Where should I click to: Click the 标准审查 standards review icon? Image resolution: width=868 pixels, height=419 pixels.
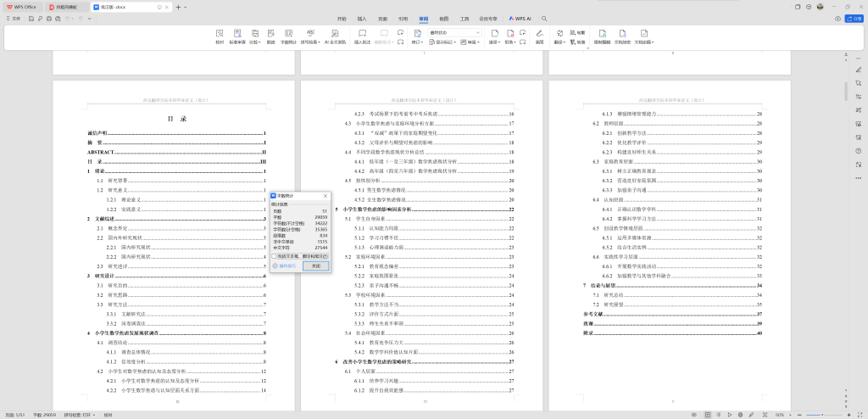[236, 36]
